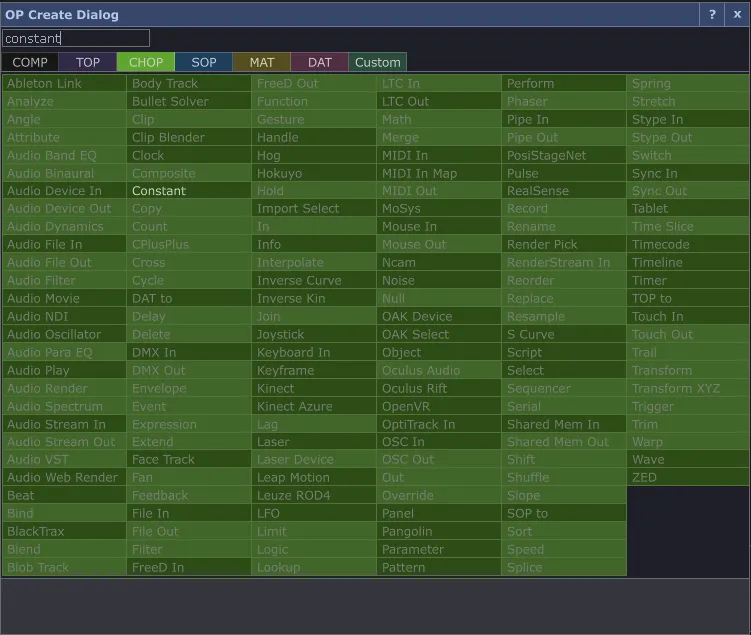Pick the Timecode operator

[x=688, y=244]
